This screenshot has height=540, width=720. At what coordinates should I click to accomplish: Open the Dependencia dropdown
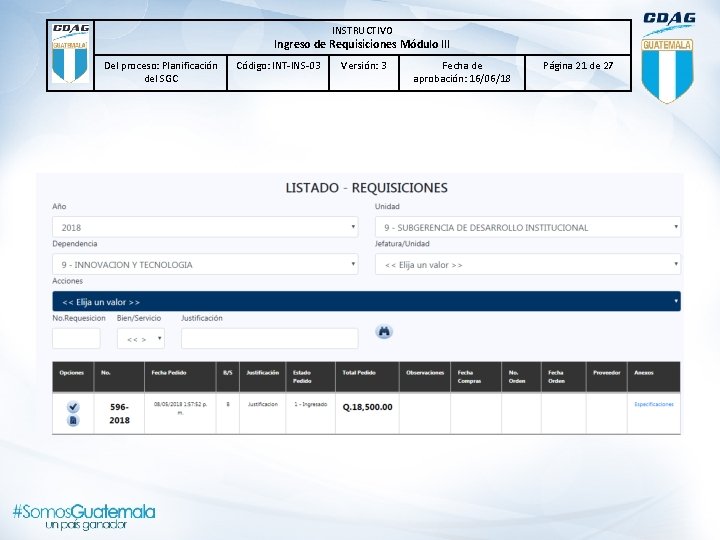coord(205,264)
